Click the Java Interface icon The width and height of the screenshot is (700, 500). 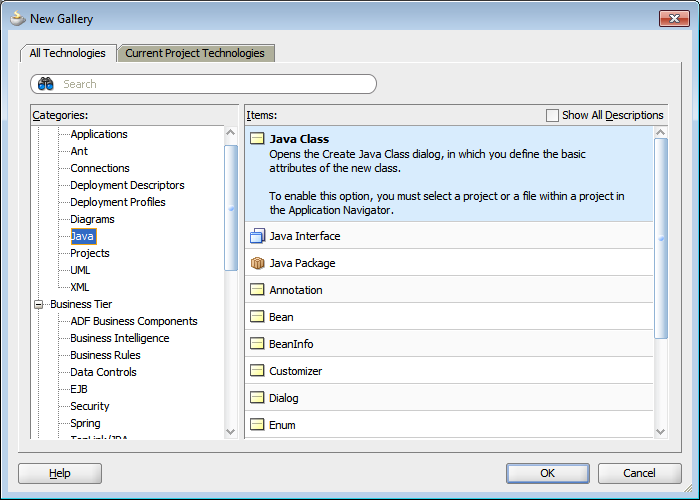tap(258, 236)
